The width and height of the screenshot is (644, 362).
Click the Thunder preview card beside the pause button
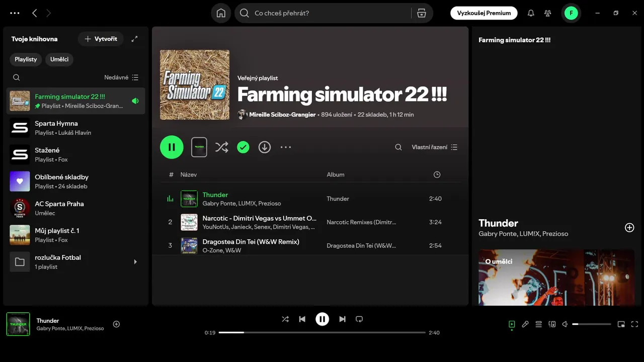pyautogui.click(x=199, y=147)
